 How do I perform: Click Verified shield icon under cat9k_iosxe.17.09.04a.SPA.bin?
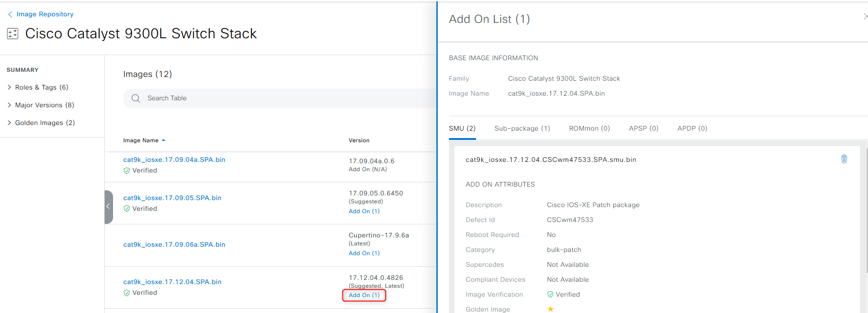click(x=127, y=171)
